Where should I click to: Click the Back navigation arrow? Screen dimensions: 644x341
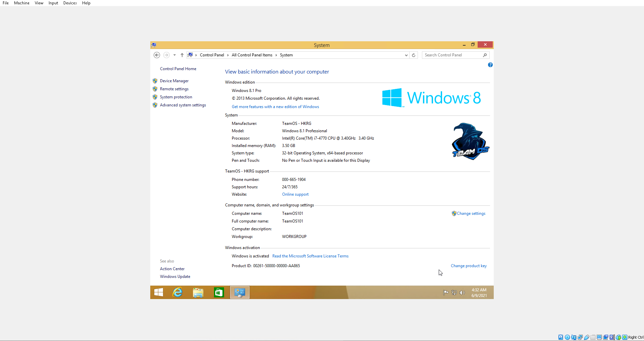(157, 55)
